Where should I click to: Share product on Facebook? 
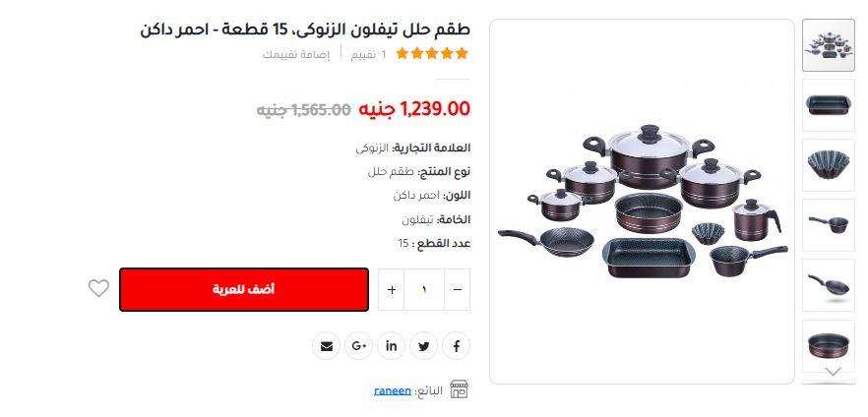click(457, 346)
